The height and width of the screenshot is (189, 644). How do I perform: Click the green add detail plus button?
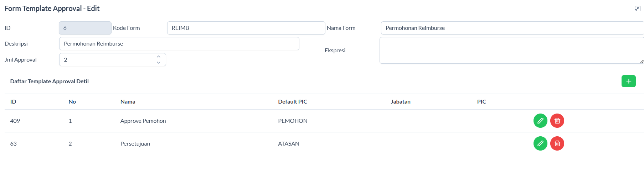tap(628, 81)
